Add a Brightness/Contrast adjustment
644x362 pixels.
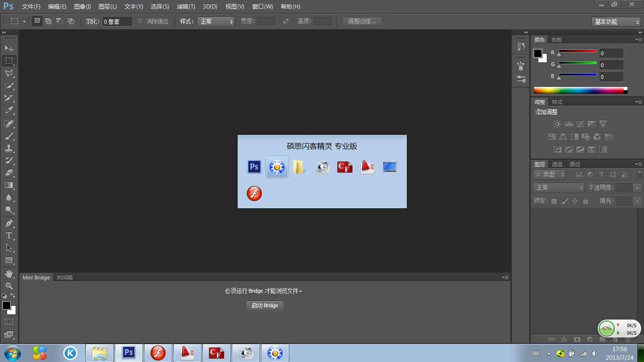tap(557, 124)
